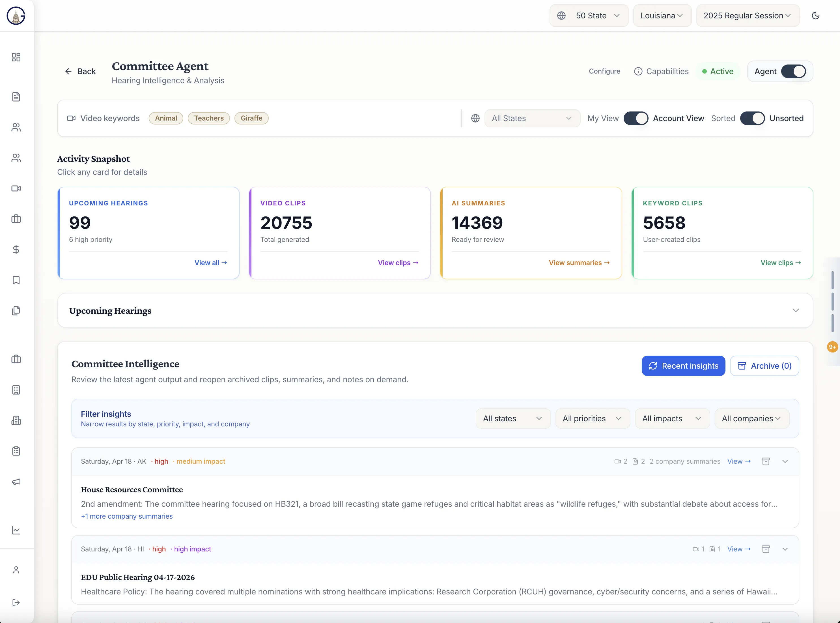Open the 2025 Regular Session dropdown
840x623 pixels.
(748, 16)
